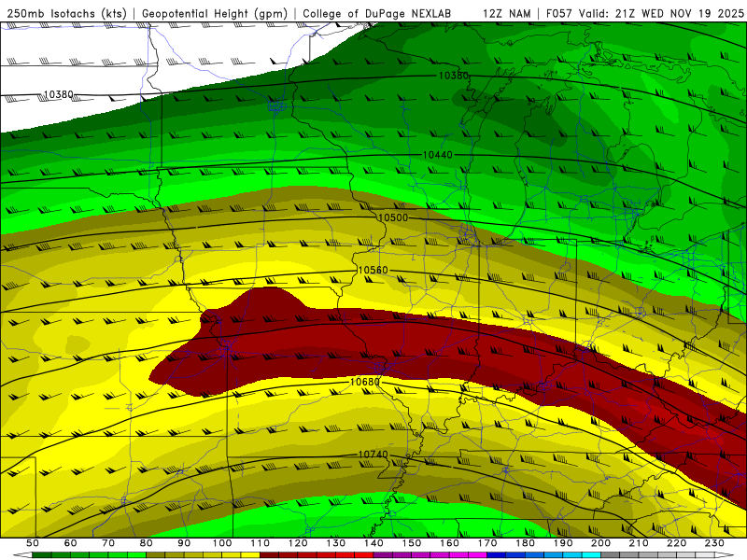This screenshot has width=747, height=560.
Task: Click the 'Geopotential Height (gpm)' title text
Action: 215,14
